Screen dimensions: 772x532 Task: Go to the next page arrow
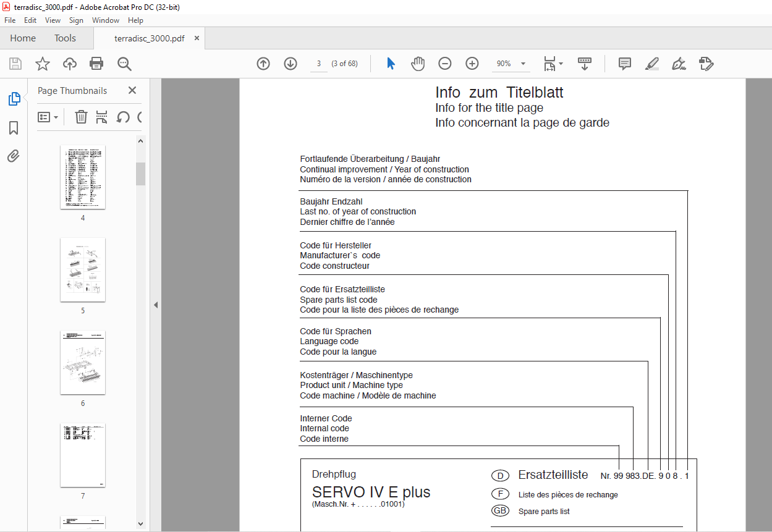click(291, 64)
